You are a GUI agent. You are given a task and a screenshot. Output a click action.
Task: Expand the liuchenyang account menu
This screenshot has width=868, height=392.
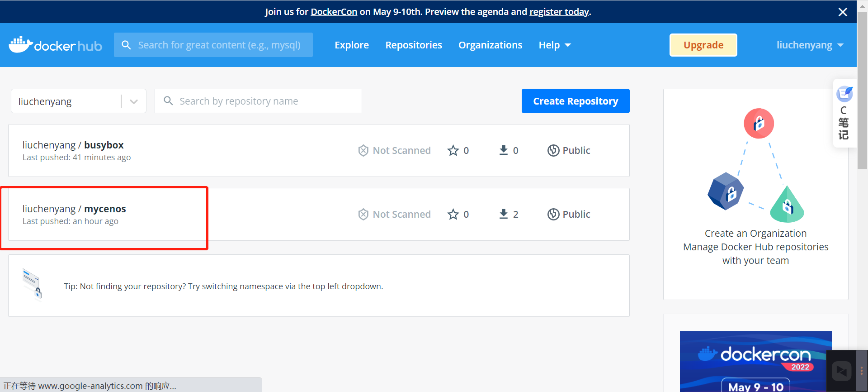809,45
